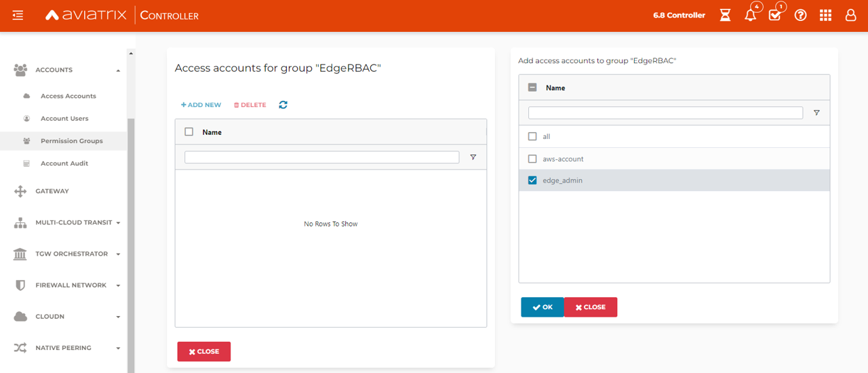The height and width of the screenshot is (373, 868).
Task: Click the Native Peering shuffle icon
Action: [20, 348]
